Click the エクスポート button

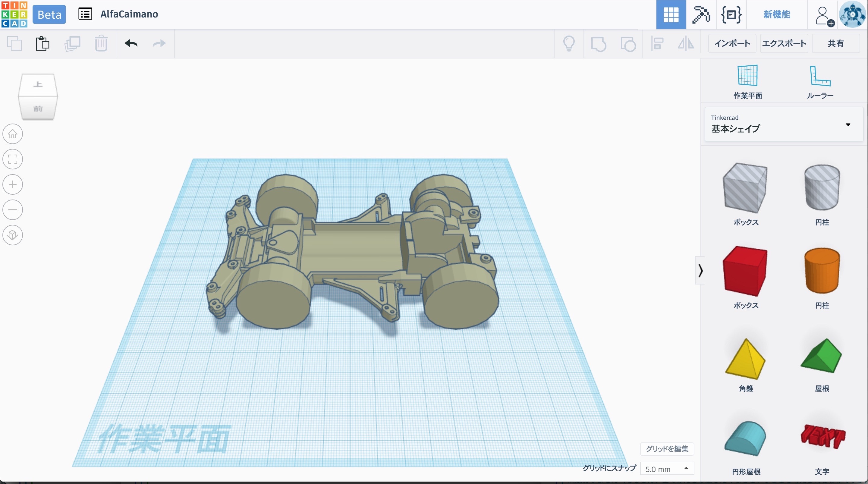[x=784, y=43]
